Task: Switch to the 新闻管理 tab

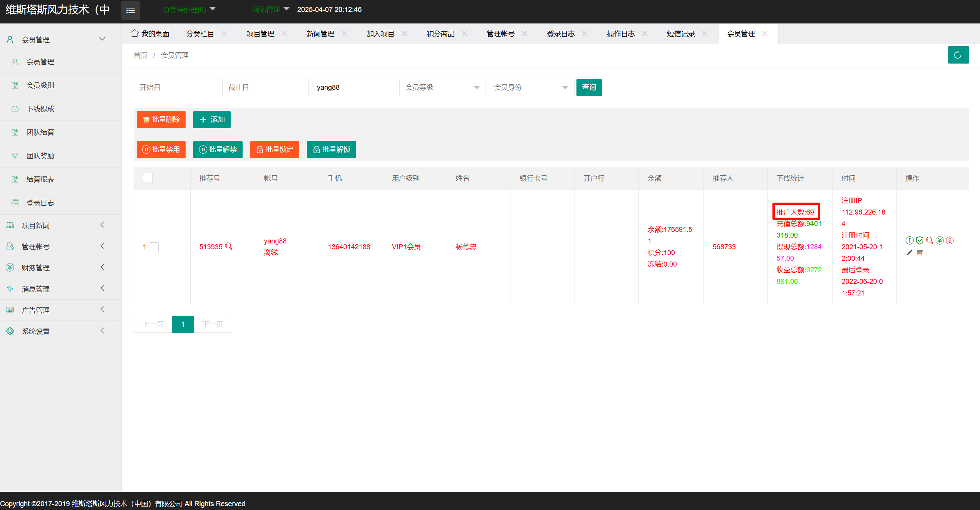Action: tap(320, 34)
